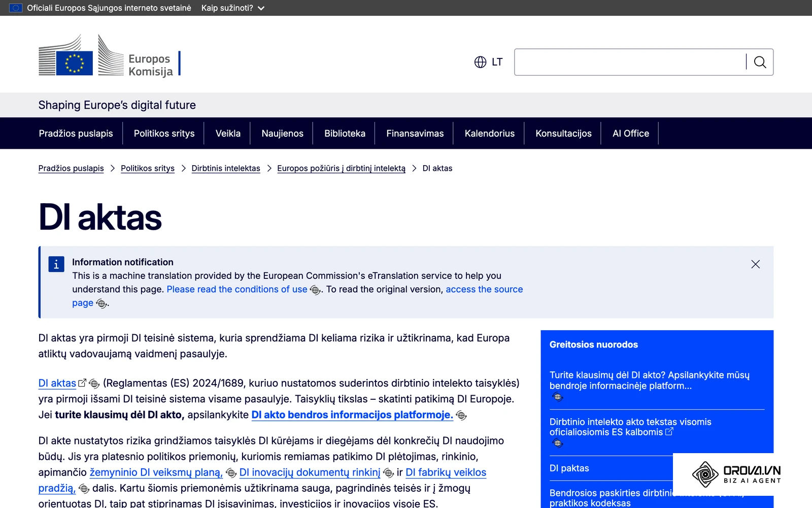This screenshot has width=812, height=508.
Task: Click the 'Dirbtinis intelektas' breadcrumb link
Action: pyautogui.click(x=226, y=168)
